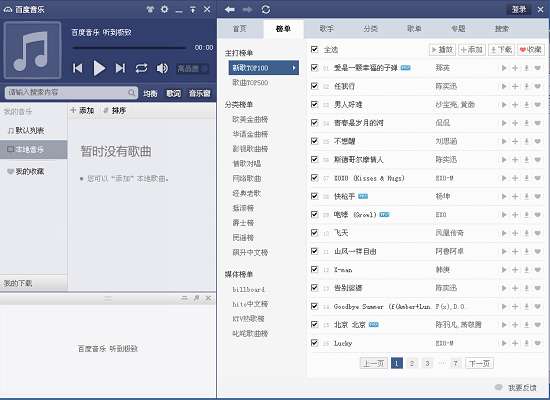Play the current track with the play button
The height and width of the screenshot is (400, 550).
coord(99,68)
